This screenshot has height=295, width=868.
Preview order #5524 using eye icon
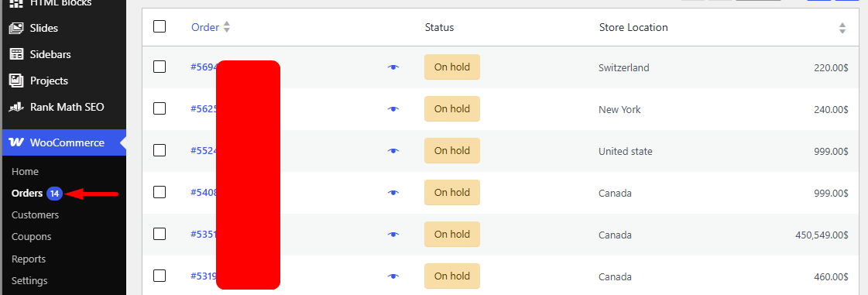[393, 150]
